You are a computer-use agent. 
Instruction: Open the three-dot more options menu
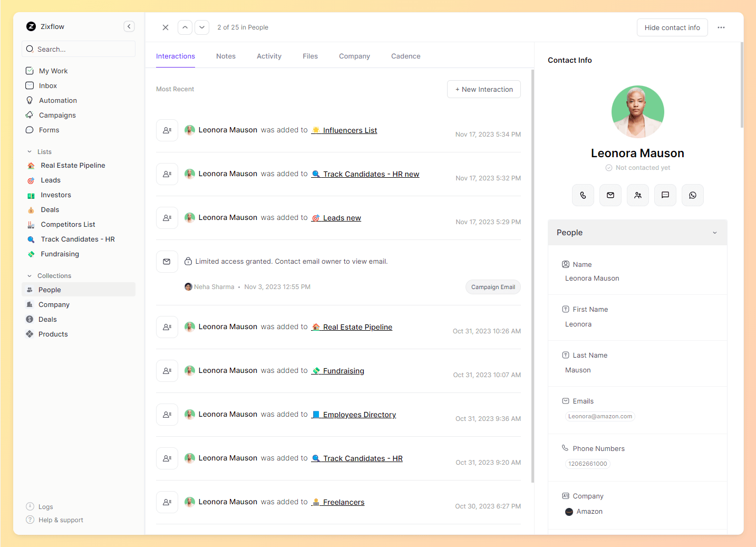[x=721, y=27]
